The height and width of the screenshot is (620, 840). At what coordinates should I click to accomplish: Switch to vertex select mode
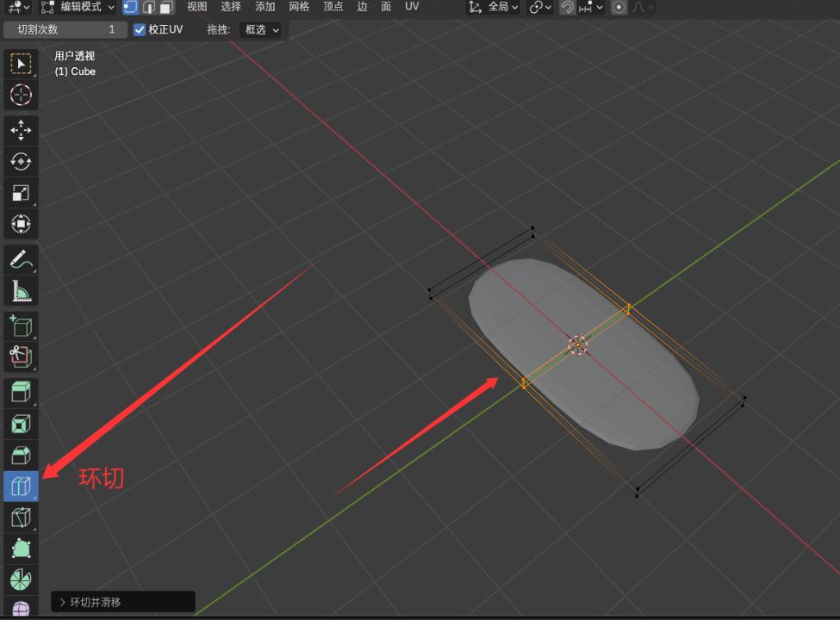coord(130,7)
